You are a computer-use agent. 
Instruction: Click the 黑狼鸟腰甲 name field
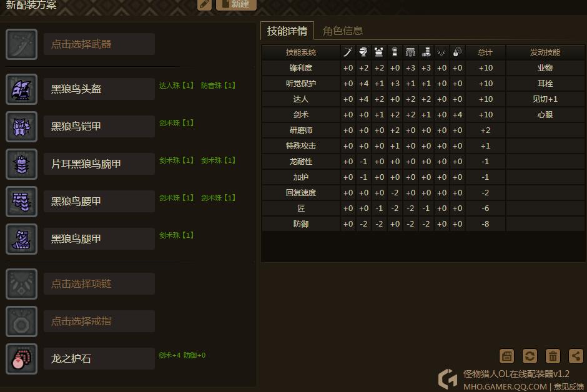click(x=99, y=202)
